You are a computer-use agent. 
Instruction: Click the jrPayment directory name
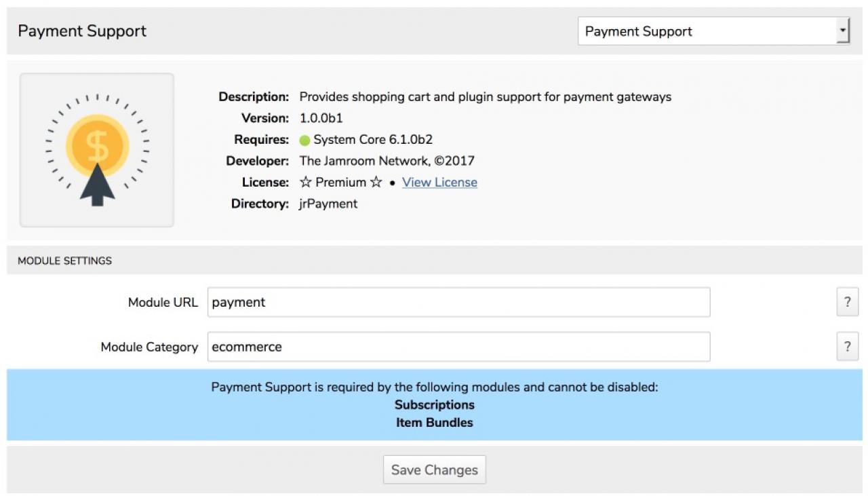[328, 204]
